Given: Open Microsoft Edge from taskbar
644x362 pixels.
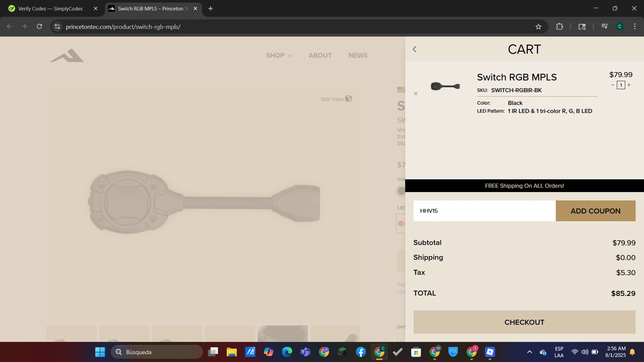Looking at the screenshot, I should click(287, 352).
